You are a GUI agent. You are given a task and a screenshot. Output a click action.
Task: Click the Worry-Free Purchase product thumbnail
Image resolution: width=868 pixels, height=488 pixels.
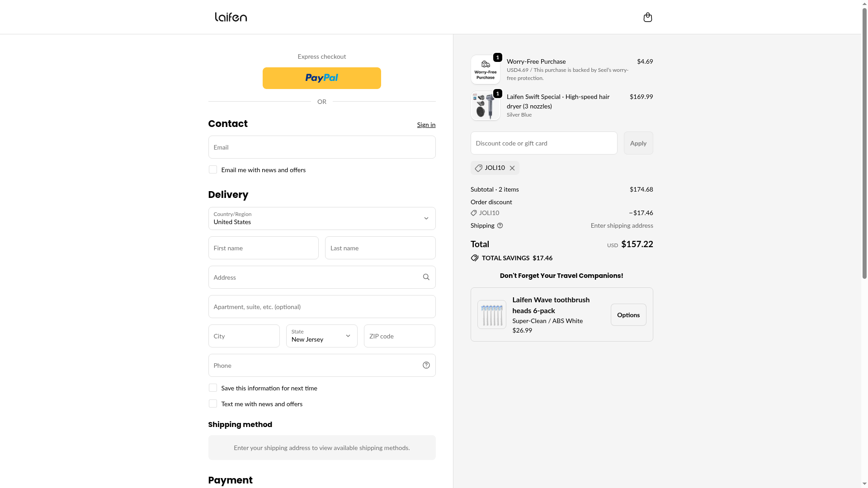(485, 70)
